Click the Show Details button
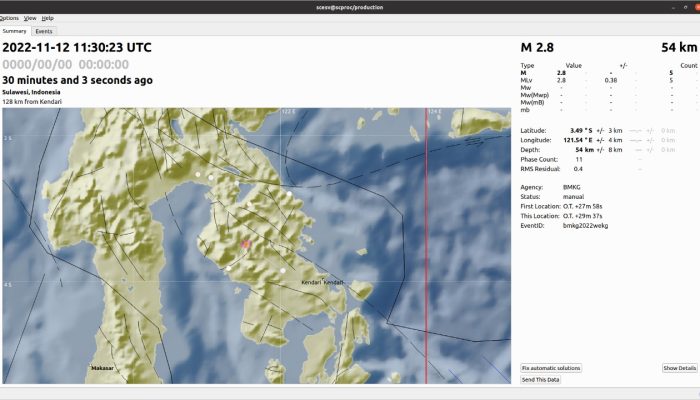 (x=679, y=368)
